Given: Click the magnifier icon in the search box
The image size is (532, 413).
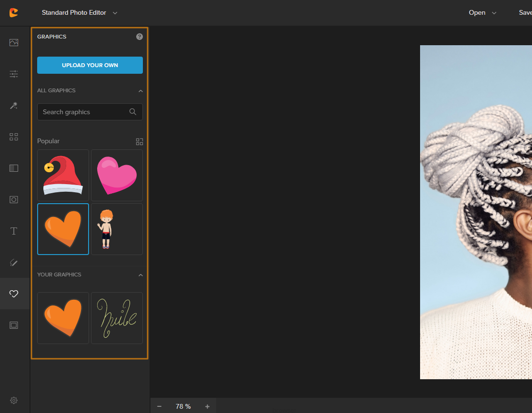Looking at the screenshot, I should [x=133, y=112].
